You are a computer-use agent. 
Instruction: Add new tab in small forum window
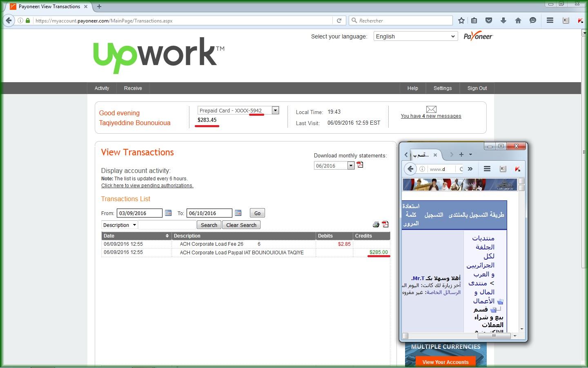(x=461, y=155)
